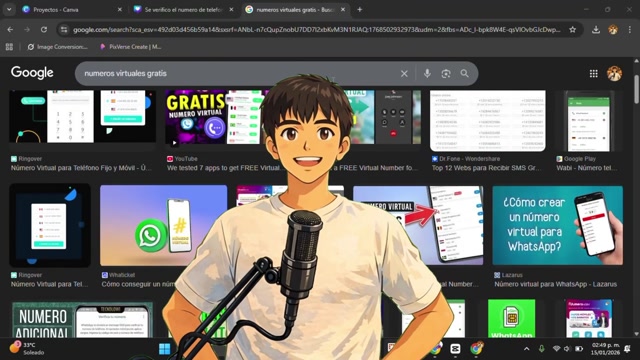640x360 pixels.
Task: Open second Ringover dark phone image
Action: [50, 225]
